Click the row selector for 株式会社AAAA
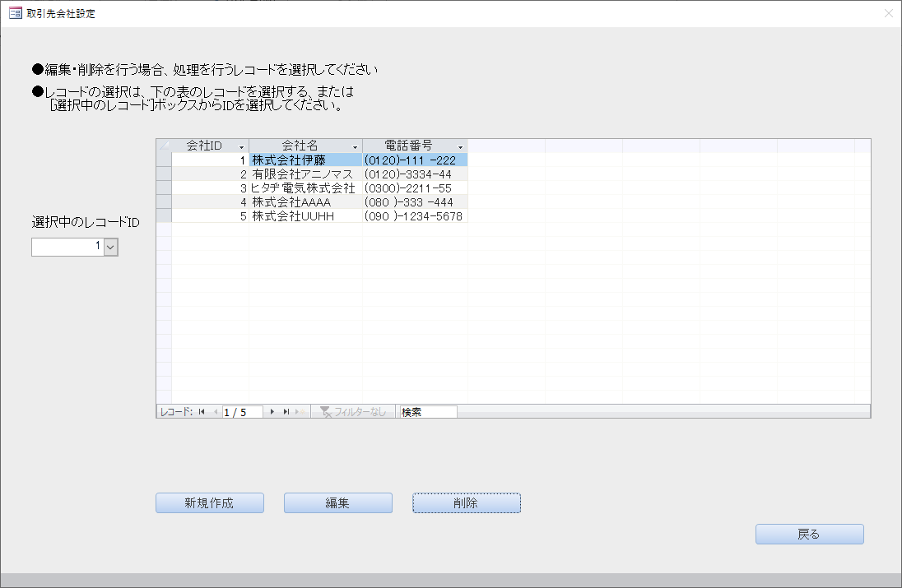 click(164, 201)
